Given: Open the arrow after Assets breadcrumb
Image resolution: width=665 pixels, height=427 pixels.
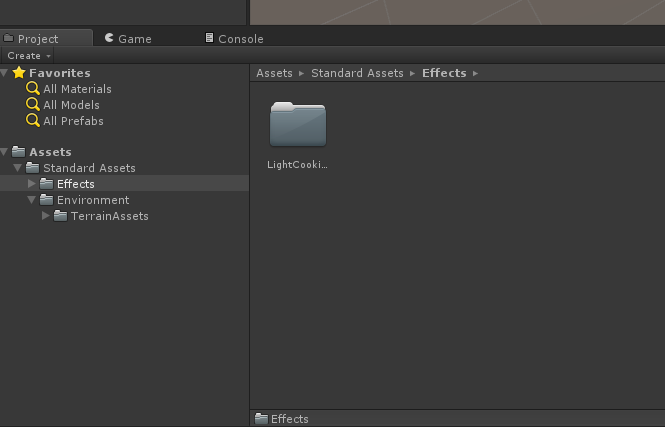Looking at the screenshot, I should [302, 73].
